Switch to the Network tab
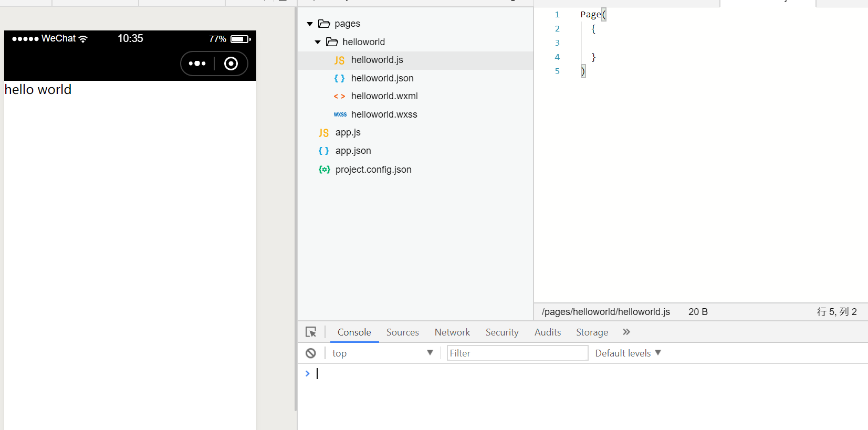 (452, 332)
